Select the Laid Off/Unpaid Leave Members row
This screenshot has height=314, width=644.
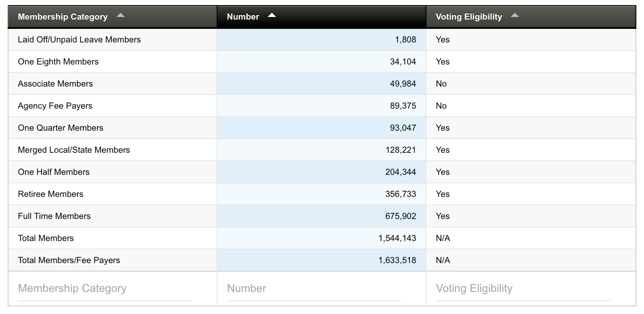tap(79, 39)
